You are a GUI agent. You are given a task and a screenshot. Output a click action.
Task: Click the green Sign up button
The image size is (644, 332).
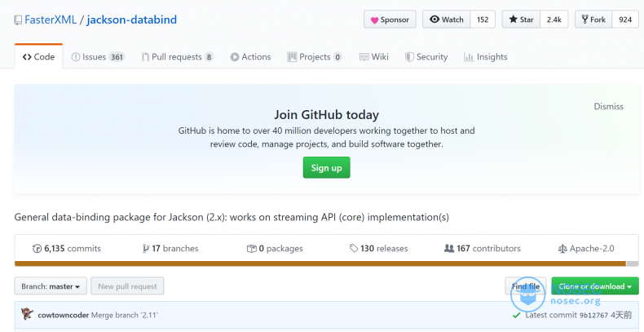click(x=327, y=168)
